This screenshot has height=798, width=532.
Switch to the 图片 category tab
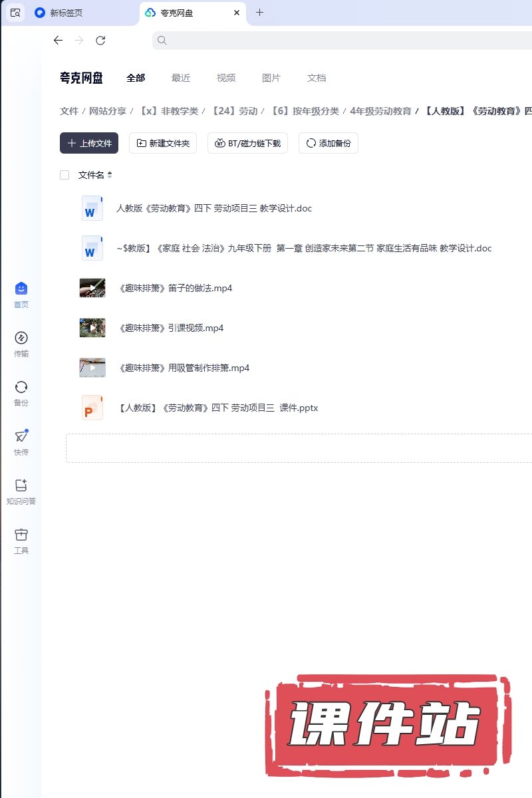point(271,78)
